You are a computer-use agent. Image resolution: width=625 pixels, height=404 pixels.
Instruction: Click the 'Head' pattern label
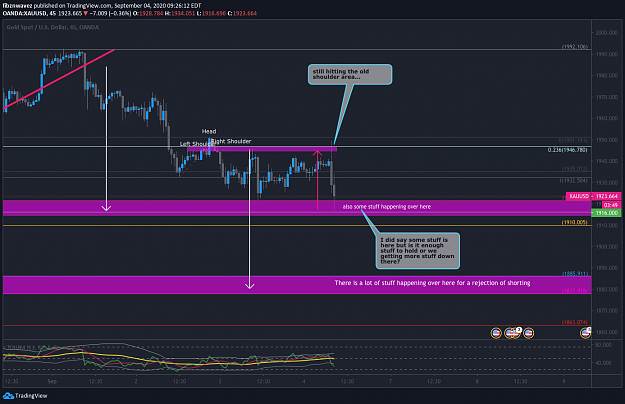209,131
